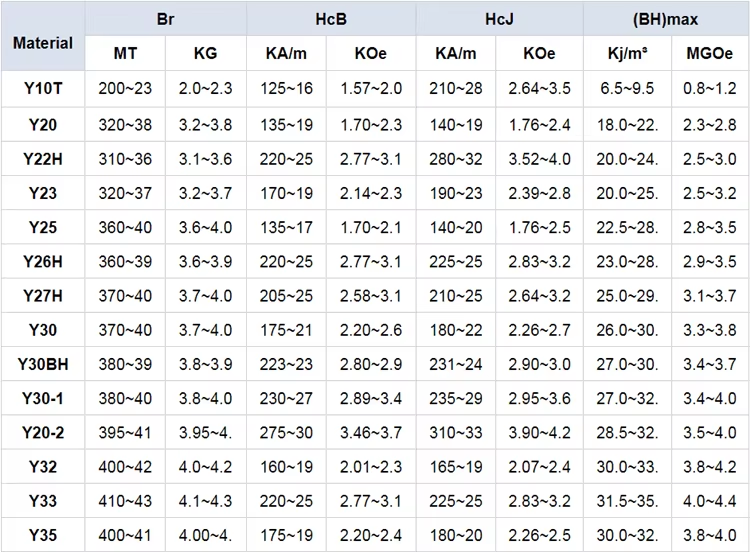This screenshot has height=552, width=750.
Task: Select the MT subheader cell
Action: click(x=125, y=53)
